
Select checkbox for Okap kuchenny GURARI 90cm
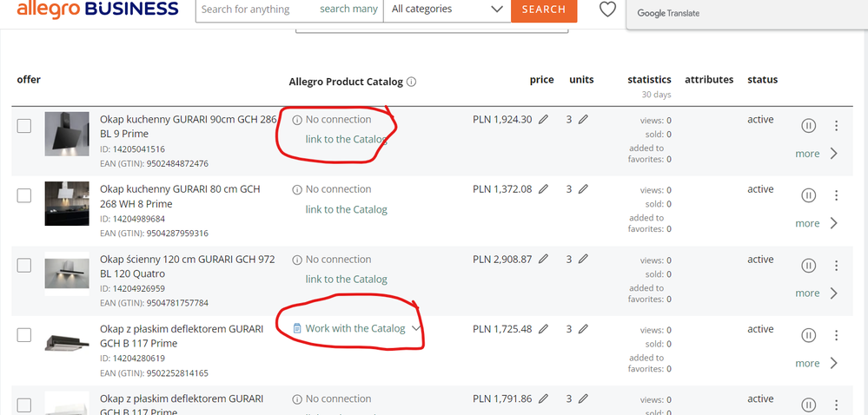(x=23, y=126)
